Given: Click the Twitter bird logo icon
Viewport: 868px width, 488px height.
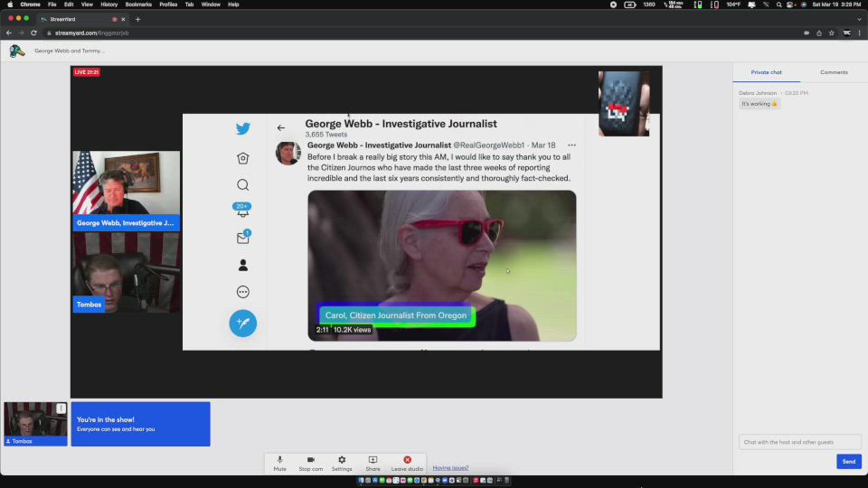Looking at the screenshot, I should click(242, 129).
